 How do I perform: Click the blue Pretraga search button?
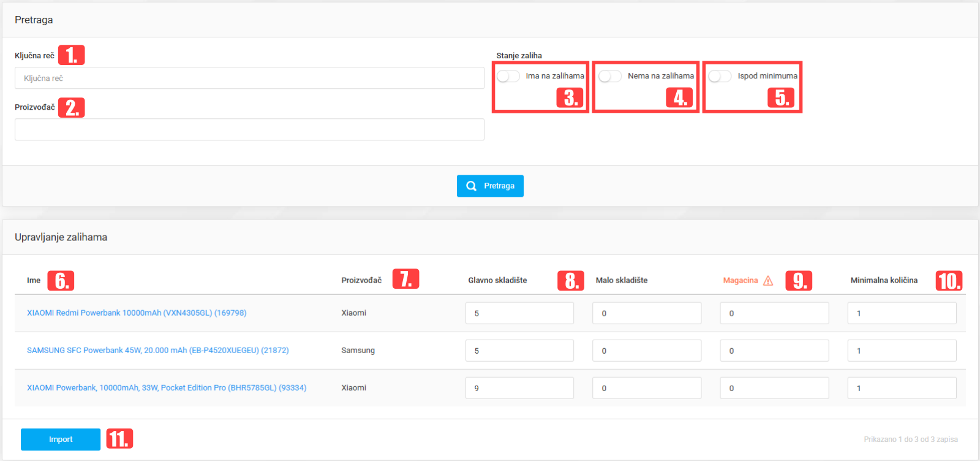pos(490,186)
